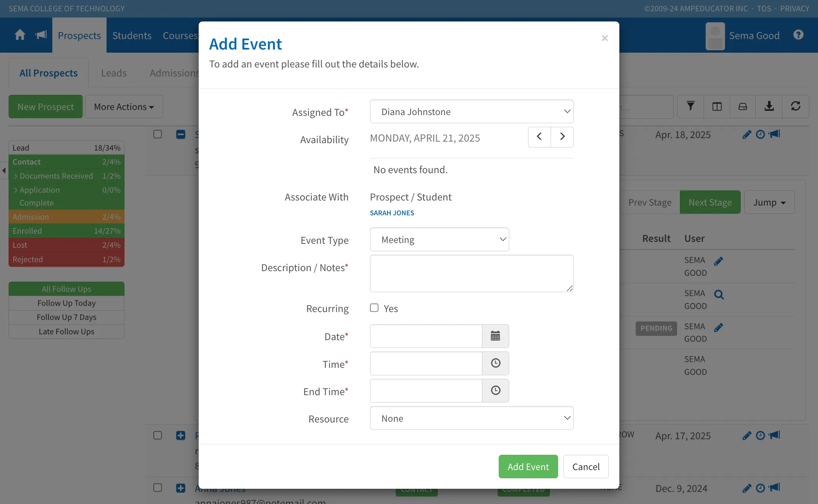This screenshot has width=818, height=504.
Task: Collapse the left sidebar arrow
Action: (4, 170)
